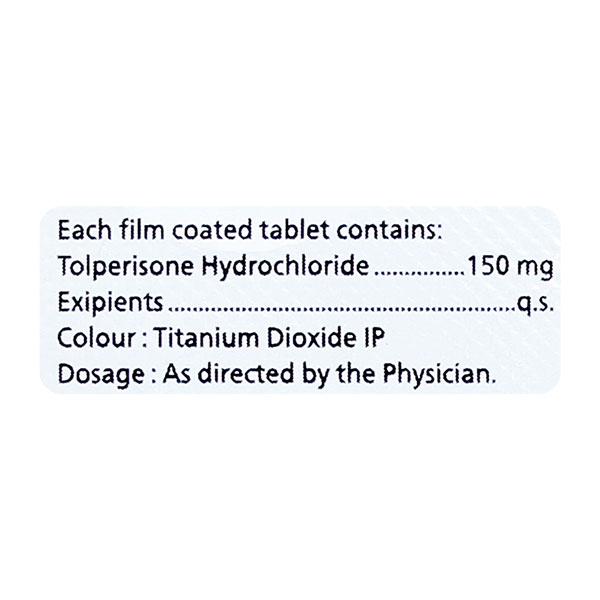This screenshot has height=600, width=600.
Task: Click the 'Each film coated tablet contains:' line
Action: click(x=250, y=231)
